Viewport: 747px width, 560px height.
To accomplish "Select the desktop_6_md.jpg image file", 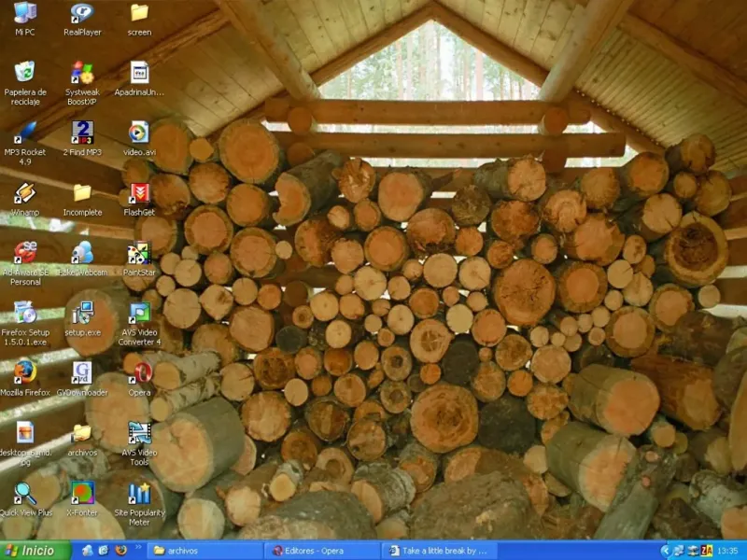I will click(25, 443).
